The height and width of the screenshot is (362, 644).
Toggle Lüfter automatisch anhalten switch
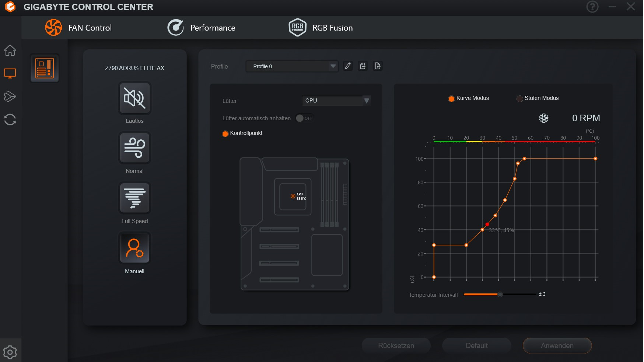coord(304,118)
